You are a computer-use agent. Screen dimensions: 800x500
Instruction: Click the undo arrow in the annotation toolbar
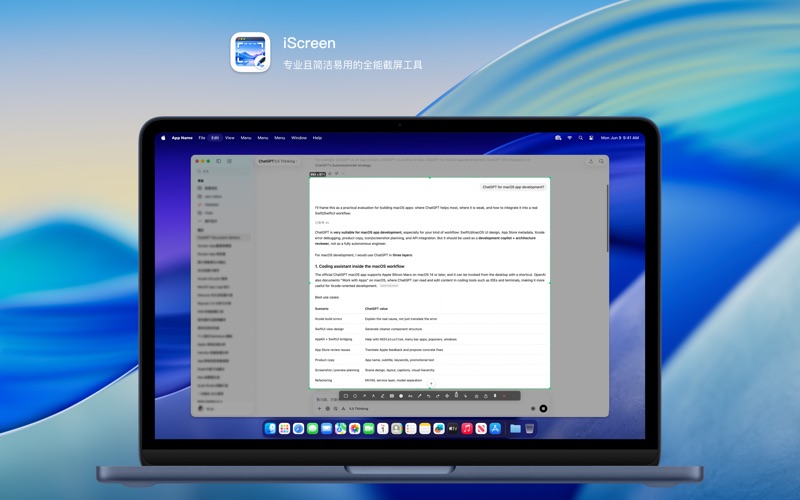coord(429,396)
